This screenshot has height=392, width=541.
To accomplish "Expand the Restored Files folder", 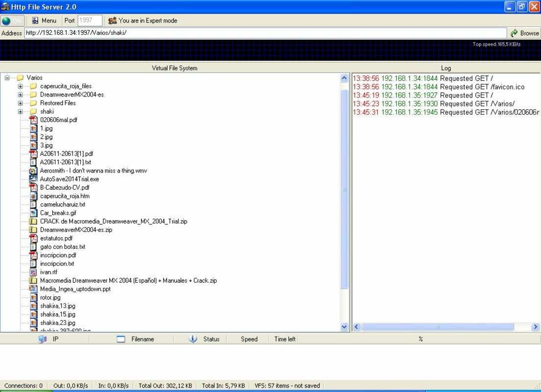I will coord(21,103).
